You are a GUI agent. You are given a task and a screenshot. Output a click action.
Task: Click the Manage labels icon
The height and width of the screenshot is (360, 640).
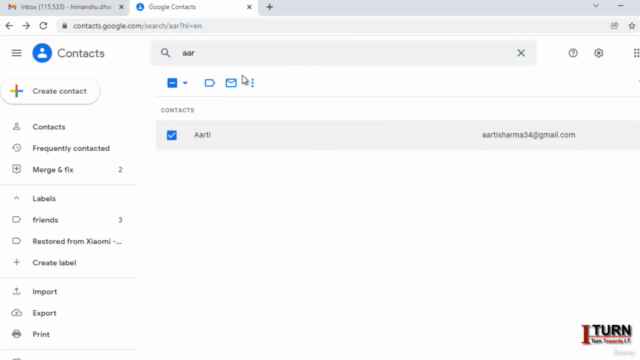[x=209, y=83]
